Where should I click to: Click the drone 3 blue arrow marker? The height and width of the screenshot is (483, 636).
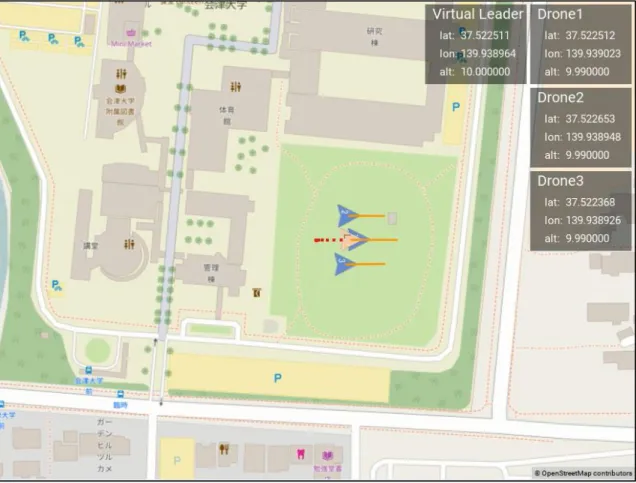pyautogui.click(x=344, y=264)
